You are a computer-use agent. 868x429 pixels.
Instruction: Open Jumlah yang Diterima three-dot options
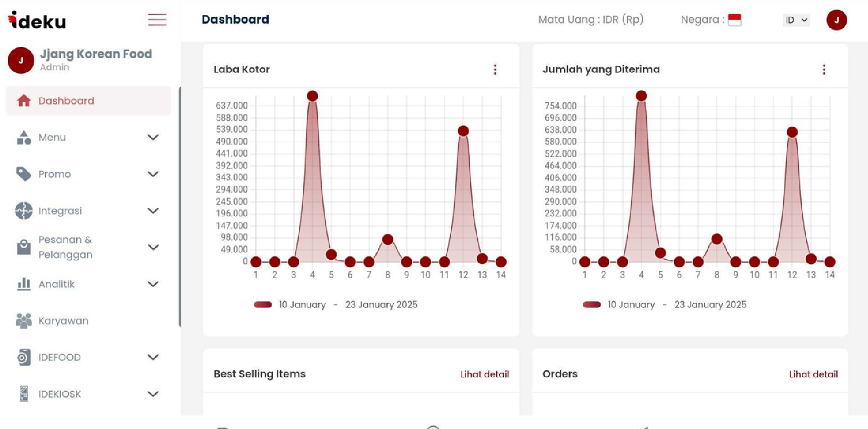coord(824,70)
